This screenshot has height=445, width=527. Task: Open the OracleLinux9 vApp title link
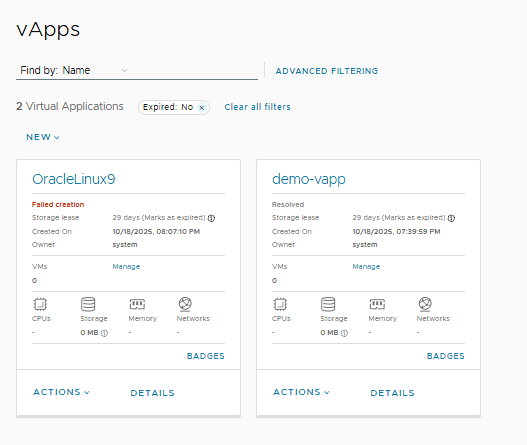74,179
